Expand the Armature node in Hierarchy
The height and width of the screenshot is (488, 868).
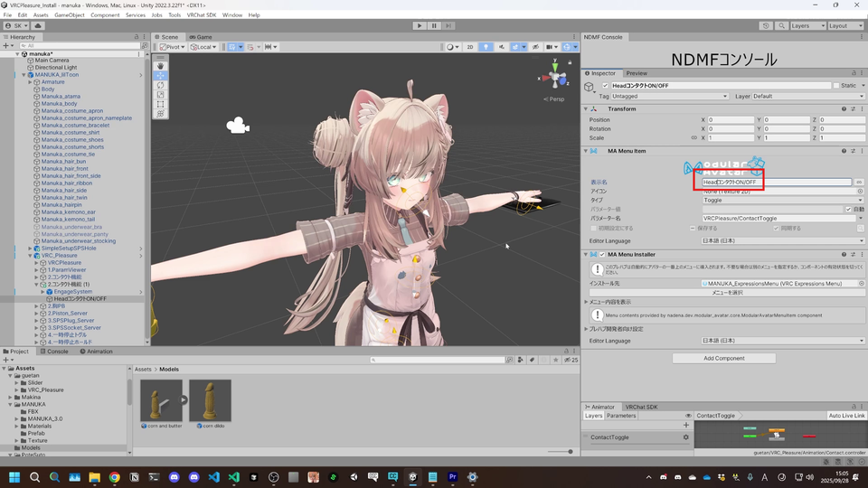(x=30, y=82)
